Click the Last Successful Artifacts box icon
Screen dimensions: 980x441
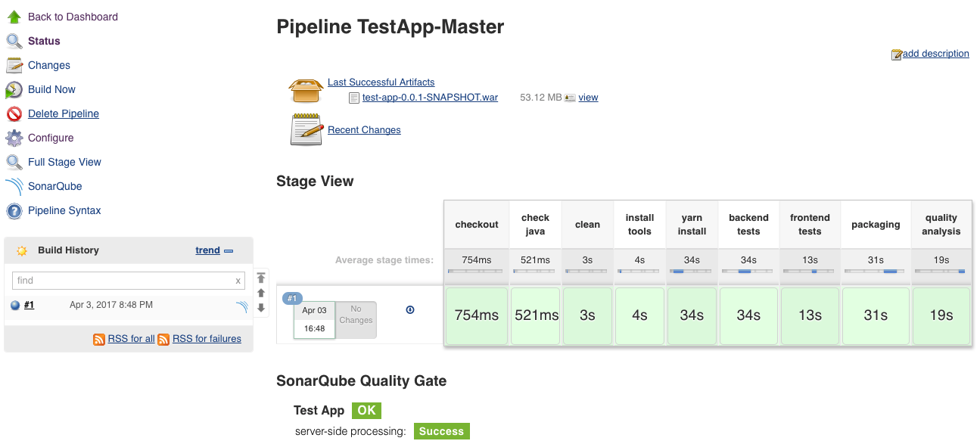point(306,90)
